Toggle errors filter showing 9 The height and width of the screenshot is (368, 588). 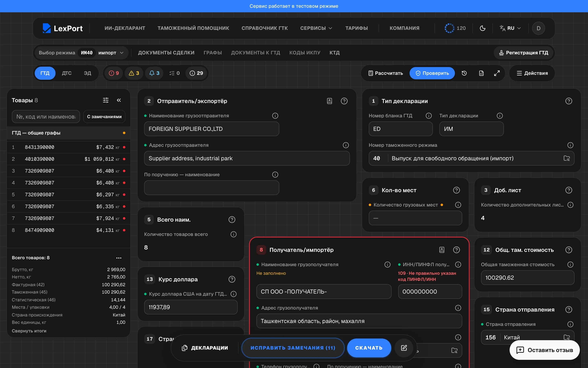tap(114, 73)
